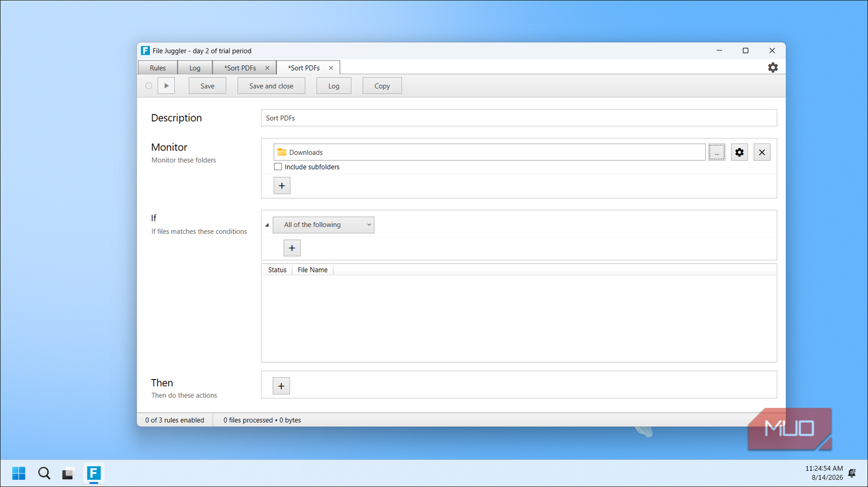Click the run rule play button
Screen dimensions: 868x487
click(x=166, y=86)
